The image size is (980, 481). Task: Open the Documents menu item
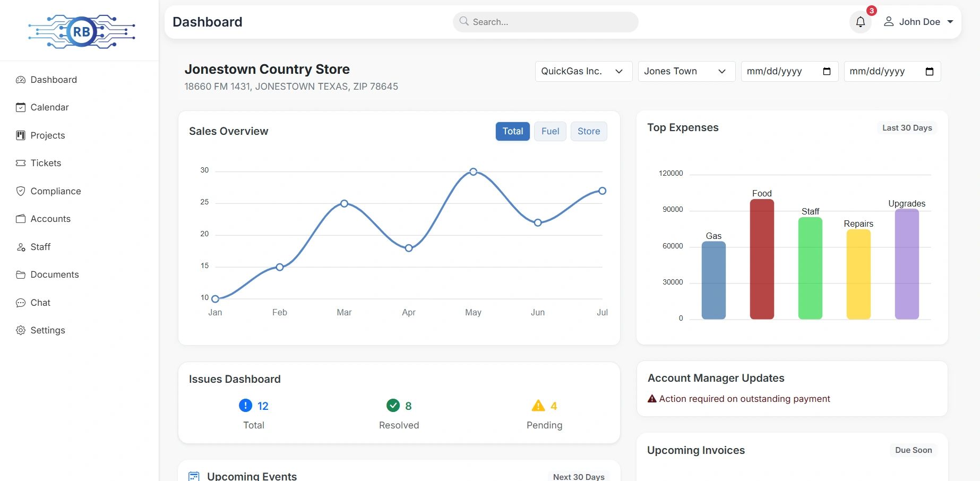[x=54, y=274]
